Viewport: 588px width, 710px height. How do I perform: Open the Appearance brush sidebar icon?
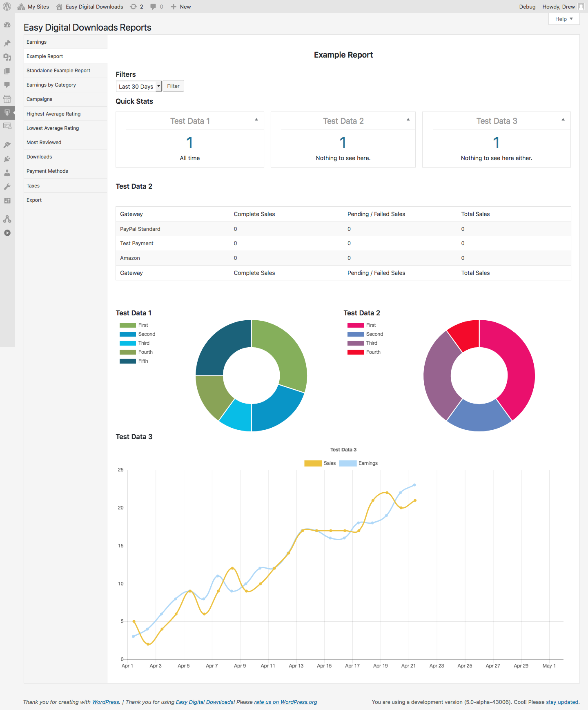(7, 145)
